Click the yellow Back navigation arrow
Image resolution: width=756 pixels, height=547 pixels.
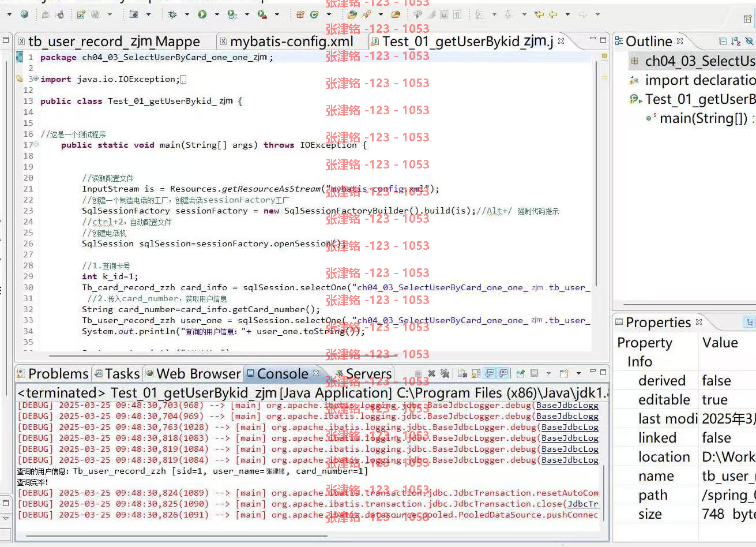pos(553,14)
